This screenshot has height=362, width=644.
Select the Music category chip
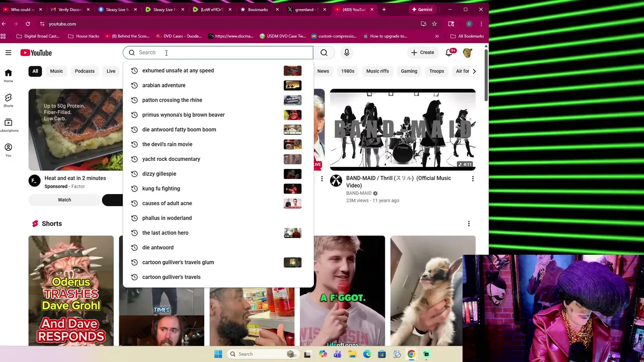56,71
